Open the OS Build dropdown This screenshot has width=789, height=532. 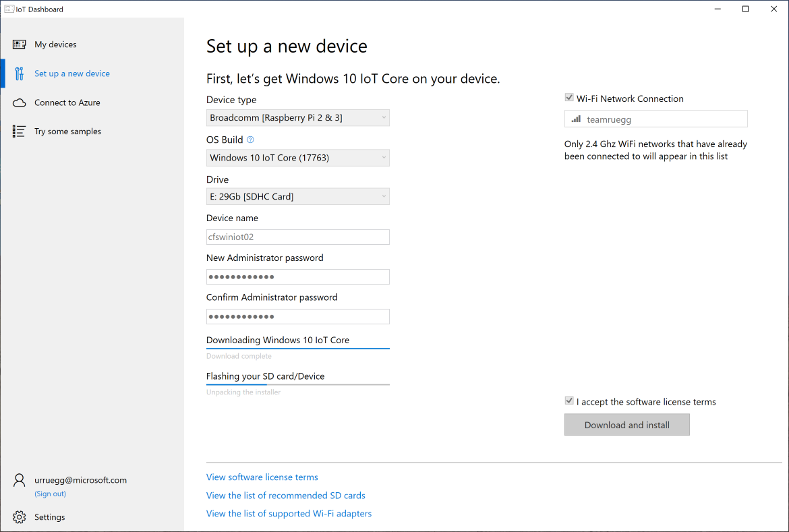[298, 158]
